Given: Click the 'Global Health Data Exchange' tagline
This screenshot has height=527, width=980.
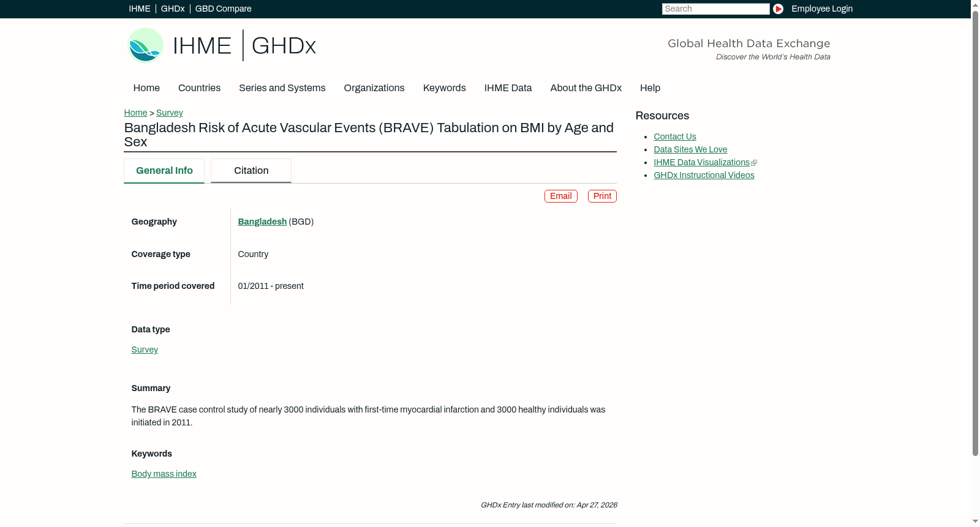Looking at the screenshot, I should click(x=748, y=43).
